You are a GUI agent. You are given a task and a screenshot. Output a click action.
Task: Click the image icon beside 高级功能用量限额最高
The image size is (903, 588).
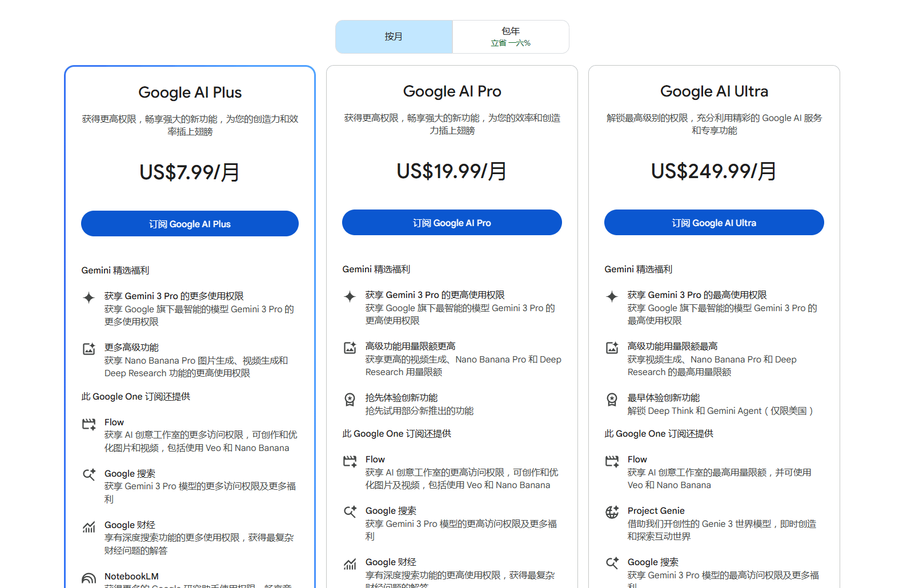[612, 348]
